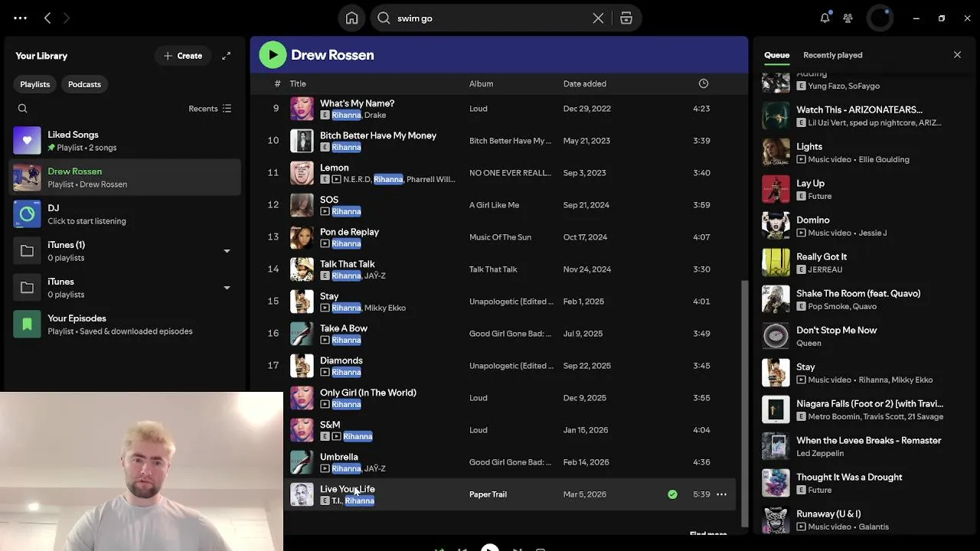Expand Your Library to full view

[x=226, y=56]
